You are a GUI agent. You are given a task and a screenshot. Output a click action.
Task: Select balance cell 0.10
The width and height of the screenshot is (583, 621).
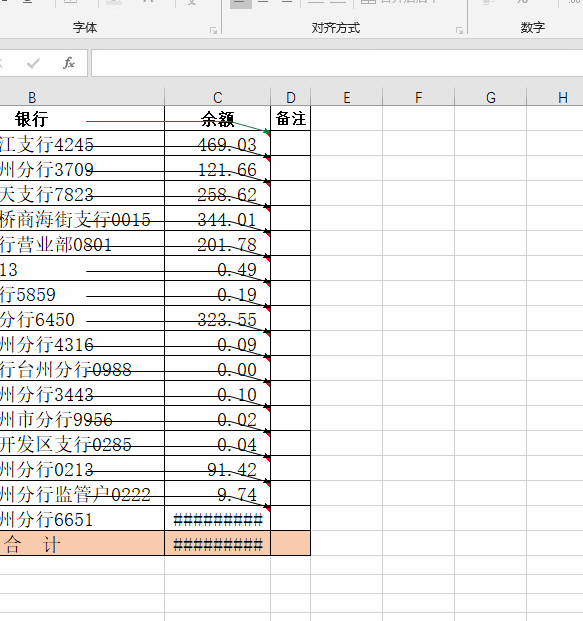[217, 393]
